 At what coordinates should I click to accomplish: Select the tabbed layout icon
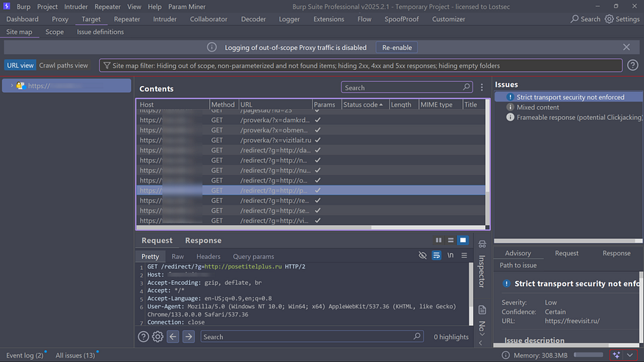pos(463,240)
